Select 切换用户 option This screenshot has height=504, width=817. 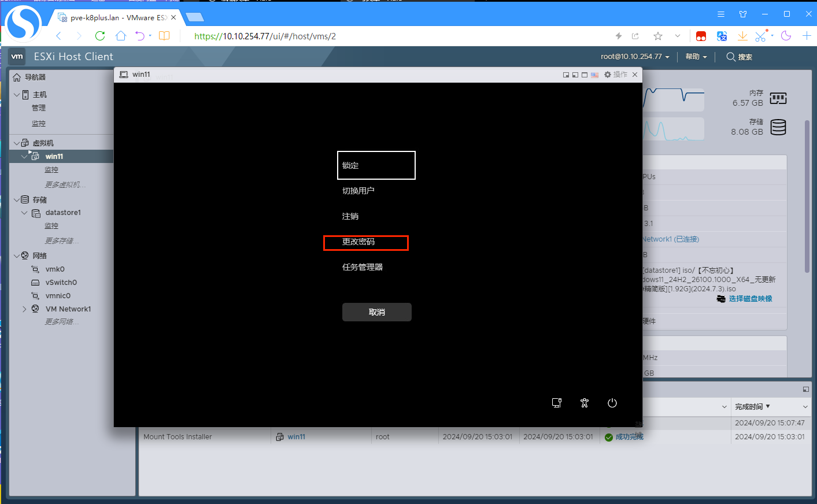click(x=358, y=191)
